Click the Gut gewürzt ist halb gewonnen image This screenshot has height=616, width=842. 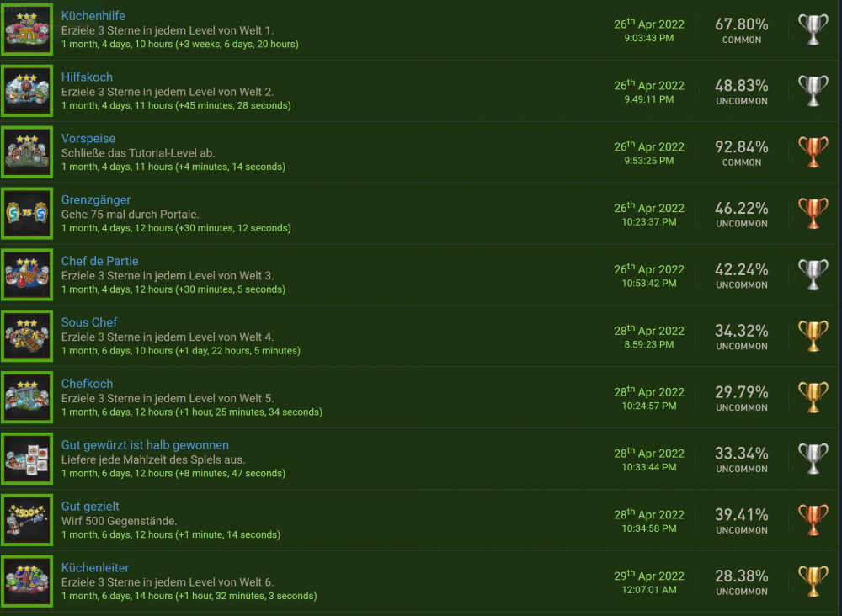coord(27,459)
